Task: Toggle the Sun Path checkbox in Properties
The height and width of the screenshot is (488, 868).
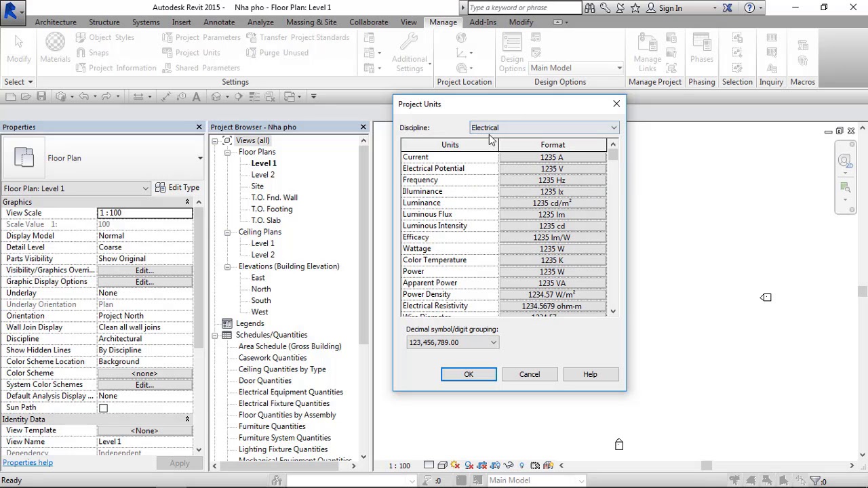Action: [x=103, y=408]
